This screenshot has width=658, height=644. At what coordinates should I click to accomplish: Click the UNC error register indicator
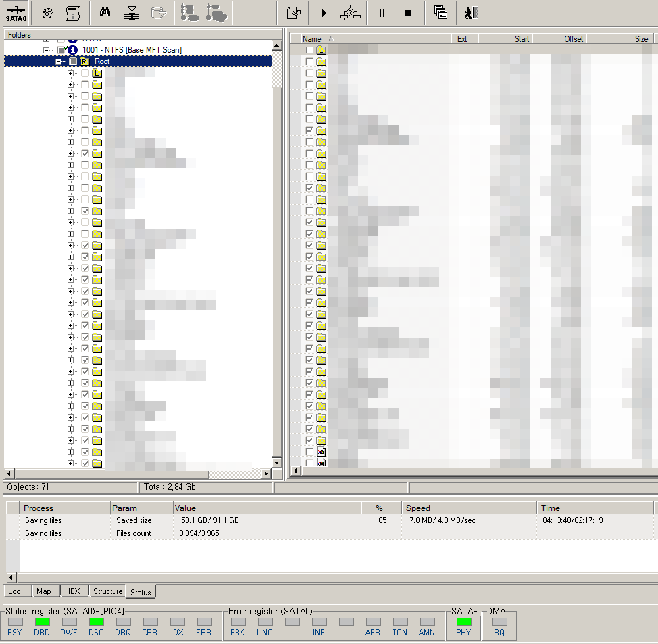[x=265, y=622]
